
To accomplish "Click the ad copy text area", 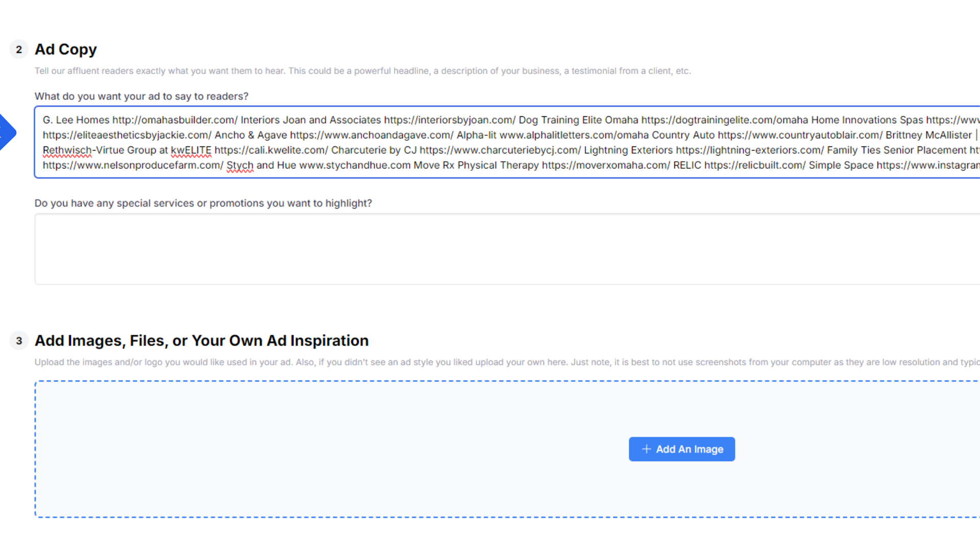I will [x=507, y=142].
